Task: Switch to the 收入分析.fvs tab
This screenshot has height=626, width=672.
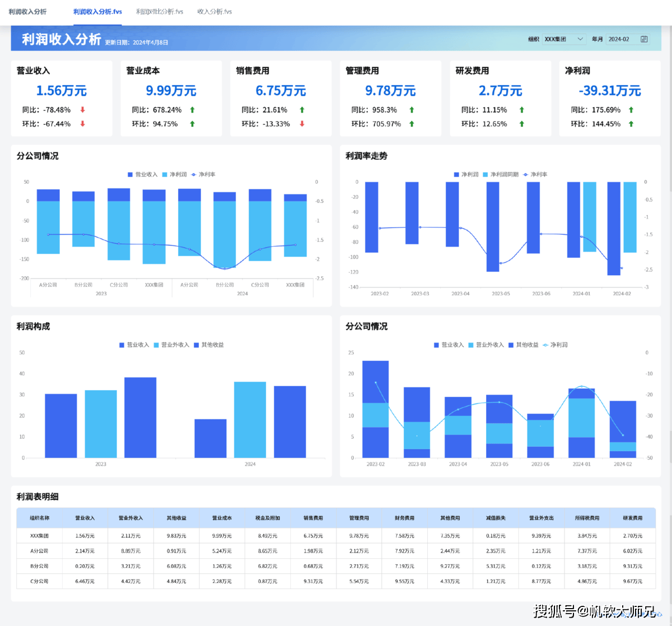Action: (x=214, y=12)
